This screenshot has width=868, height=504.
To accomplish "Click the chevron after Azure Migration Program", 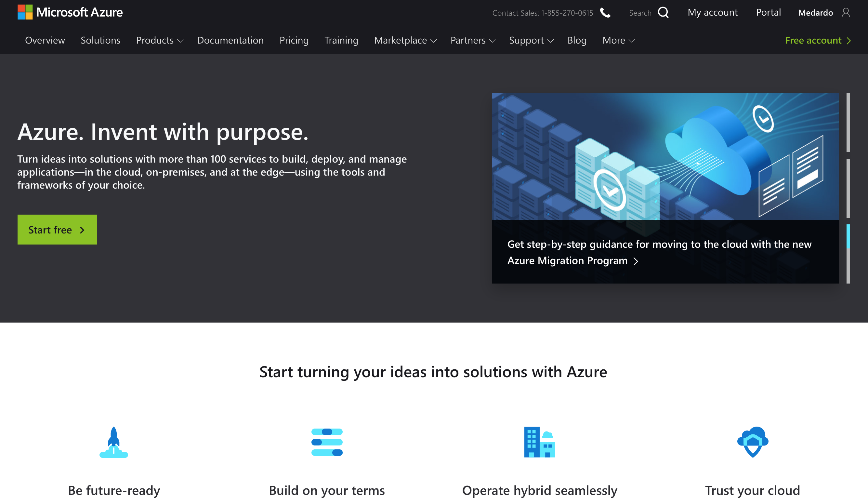I will click(x=636, y=261).
